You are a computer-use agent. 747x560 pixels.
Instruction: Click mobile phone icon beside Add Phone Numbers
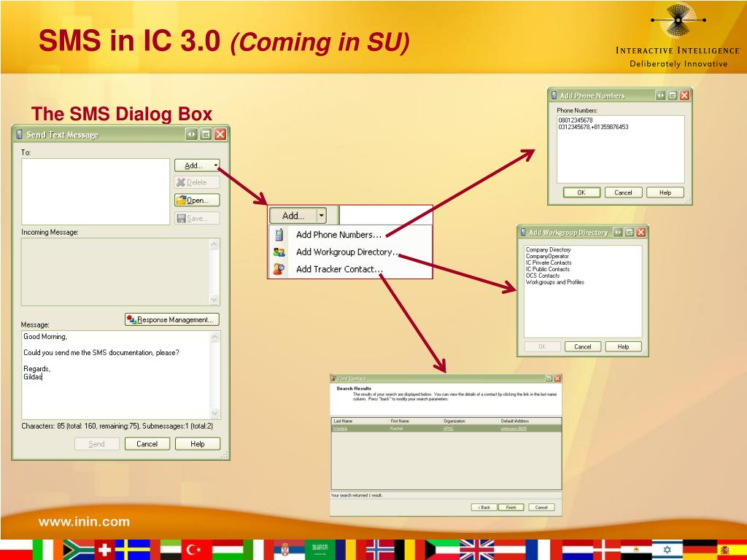tap(279, 235)
